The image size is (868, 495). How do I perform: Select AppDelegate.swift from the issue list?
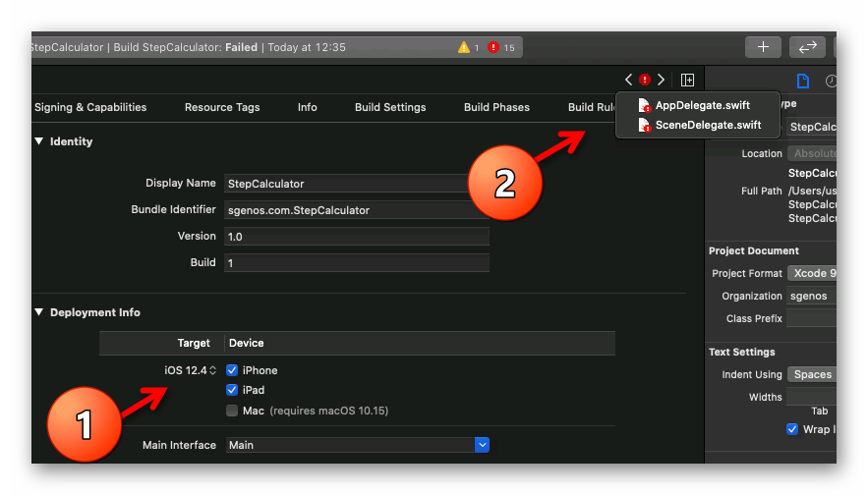click(x=702, y=105)
